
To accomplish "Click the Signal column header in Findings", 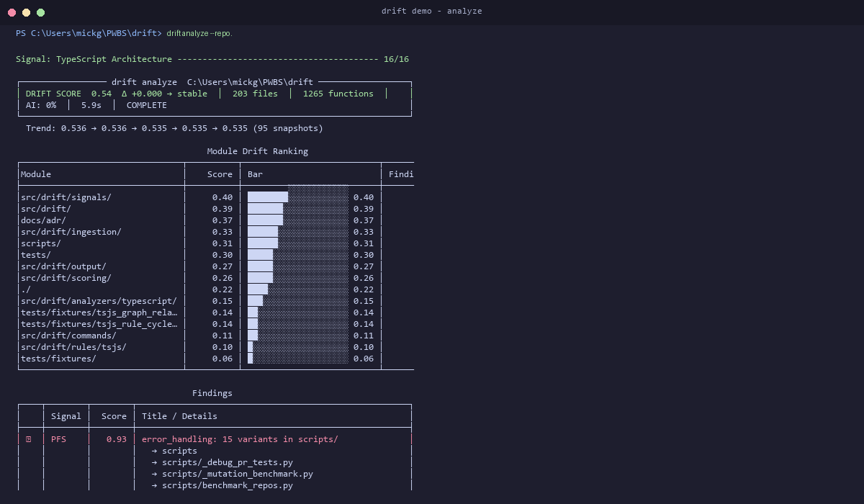I will click(x=66, y=415).
